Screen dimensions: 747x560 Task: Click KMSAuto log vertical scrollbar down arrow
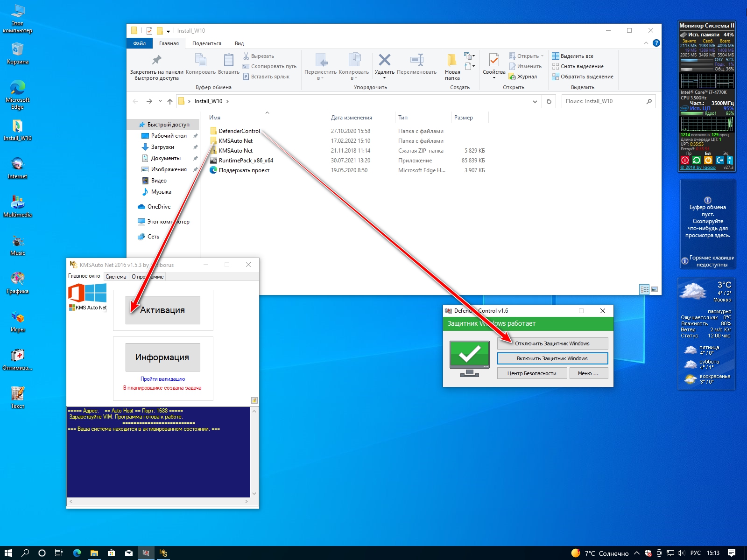254,493
